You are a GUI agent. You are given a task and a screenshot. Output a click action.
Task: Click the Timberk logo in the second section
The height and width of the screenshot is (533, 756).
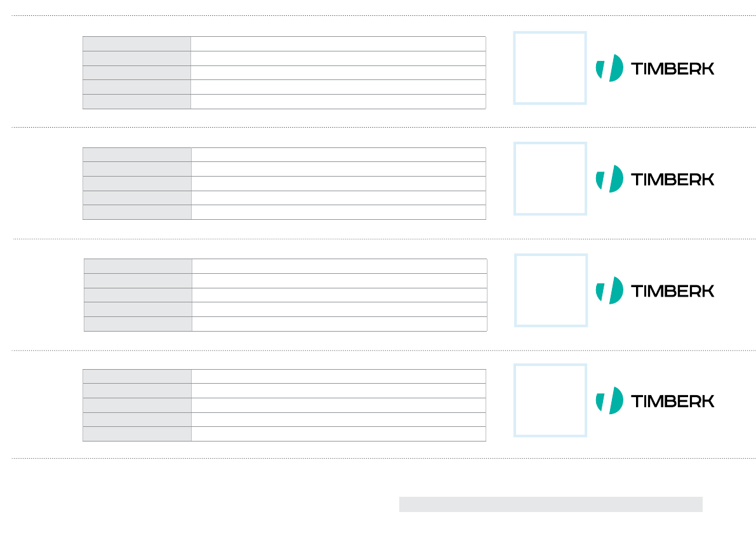click(654, 179)
